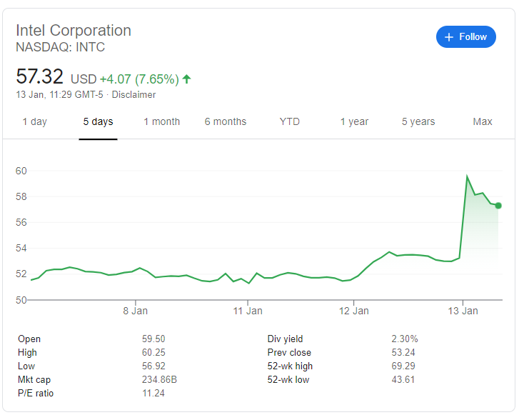519x420 pixels.
Task: Click the 50 y-axis label
Action: (x=21, y=300)
